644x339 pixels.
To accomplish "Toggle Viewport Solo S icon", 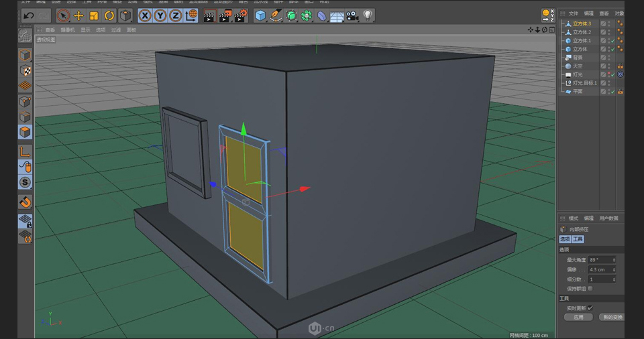I will [25, 182].
